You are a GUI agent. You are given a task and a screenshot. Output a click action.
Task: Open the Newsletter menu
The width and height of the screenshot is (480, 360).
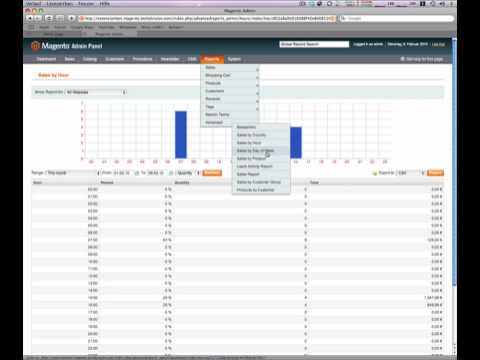coord(170,59)
